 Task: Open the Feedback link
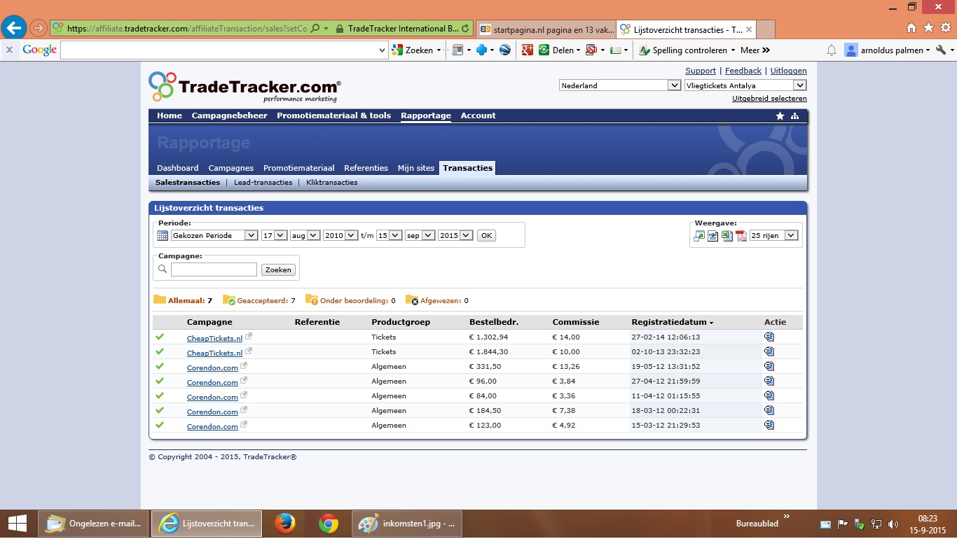tap(743, 71)
